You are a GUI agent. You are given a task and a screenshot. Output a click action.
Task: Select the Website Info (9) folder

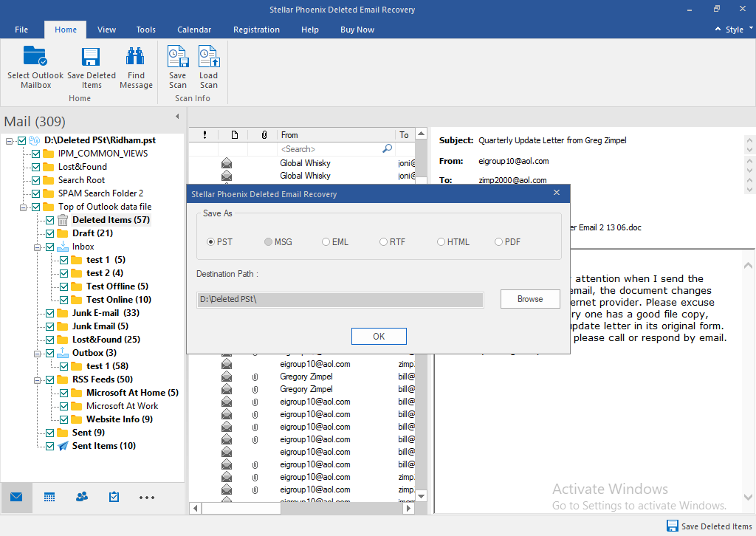120,419
